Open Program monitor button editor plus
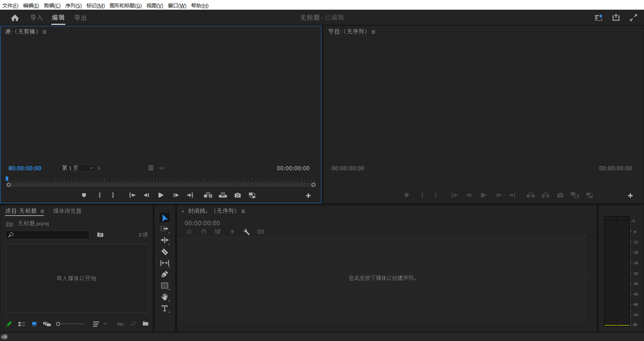Screen dimensions: 644x341 (630, 195)
